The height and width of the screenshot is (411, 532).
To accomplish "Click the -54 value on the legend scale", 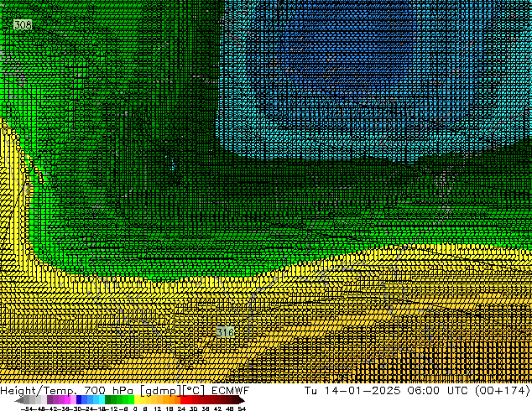I will 27,408.
